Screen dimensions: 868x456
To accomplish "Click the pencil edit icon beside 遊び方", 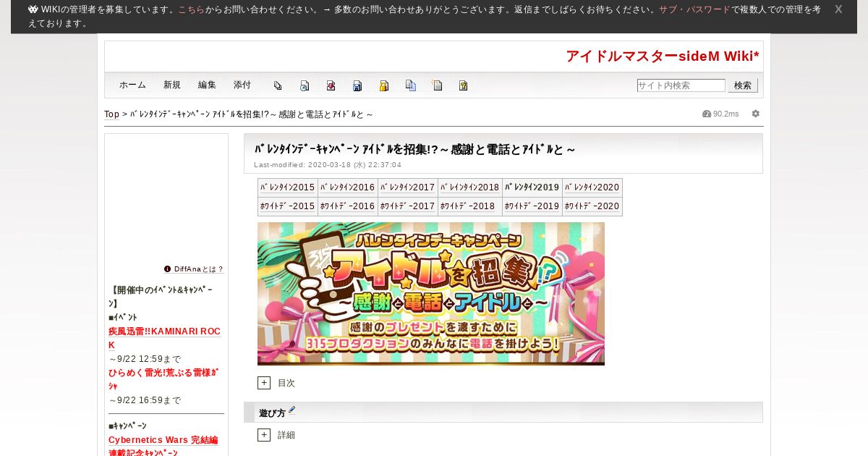I will coord(292,410).
